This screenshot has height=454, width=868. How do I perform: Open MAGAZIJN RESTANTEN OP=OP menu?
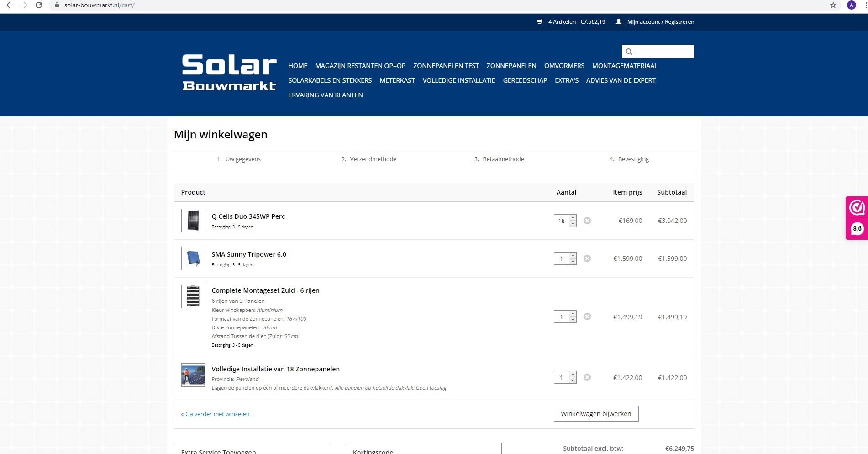360,66
